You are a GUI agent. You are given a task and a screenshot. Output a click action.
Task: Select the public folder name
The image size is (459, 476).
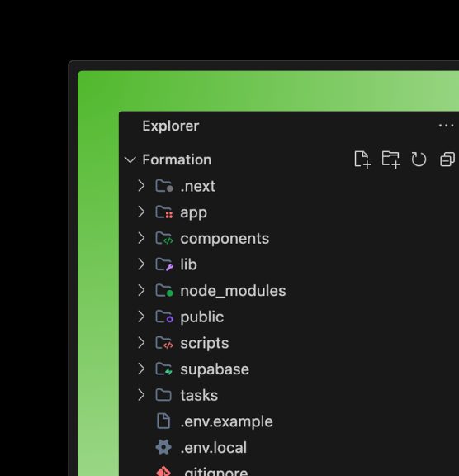click(x=202, y=317)
